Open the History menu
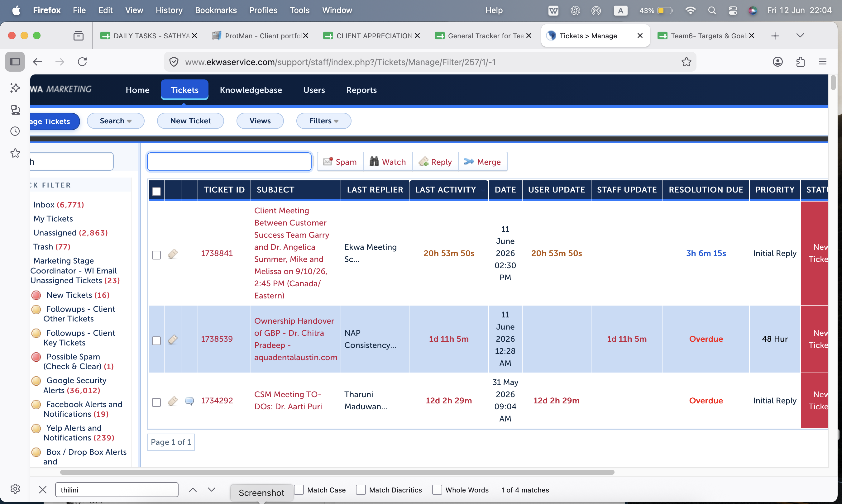This screenshot has height=504, width=842. [x=169, y=10]
